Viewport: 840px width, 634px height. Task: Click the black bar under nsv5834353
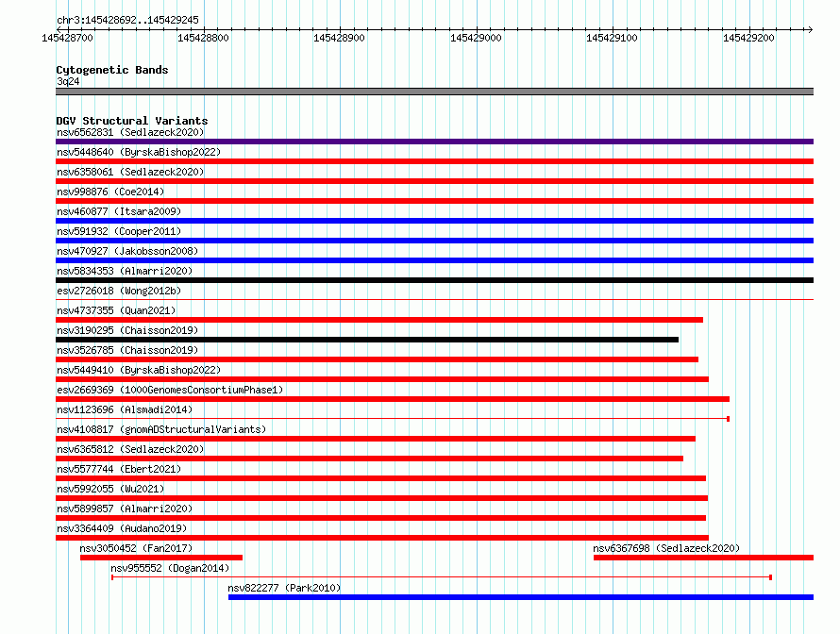[434, 280]
